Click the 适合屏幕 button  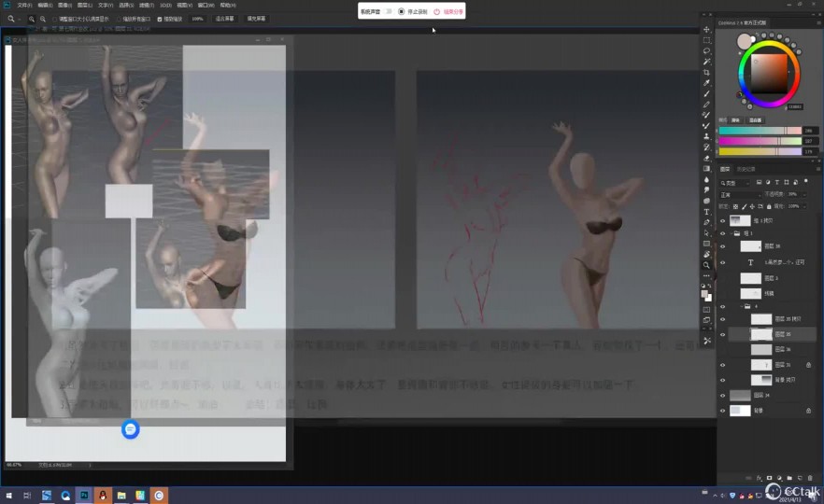tap(225, 19)
